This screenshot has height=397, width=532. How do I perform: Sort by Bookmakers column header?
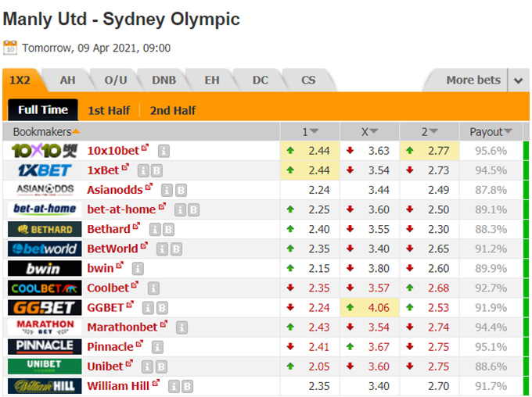46,132
